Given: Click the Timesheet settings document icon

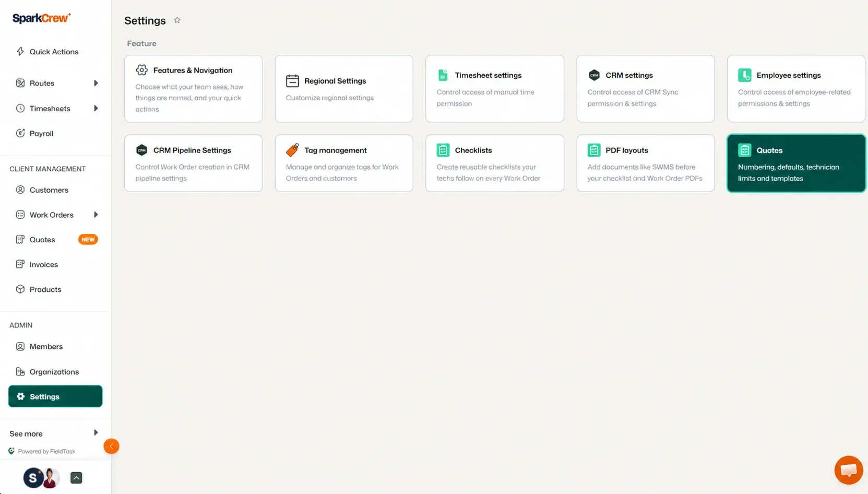Looking at the screenshot, I should [x=443, y=75].
